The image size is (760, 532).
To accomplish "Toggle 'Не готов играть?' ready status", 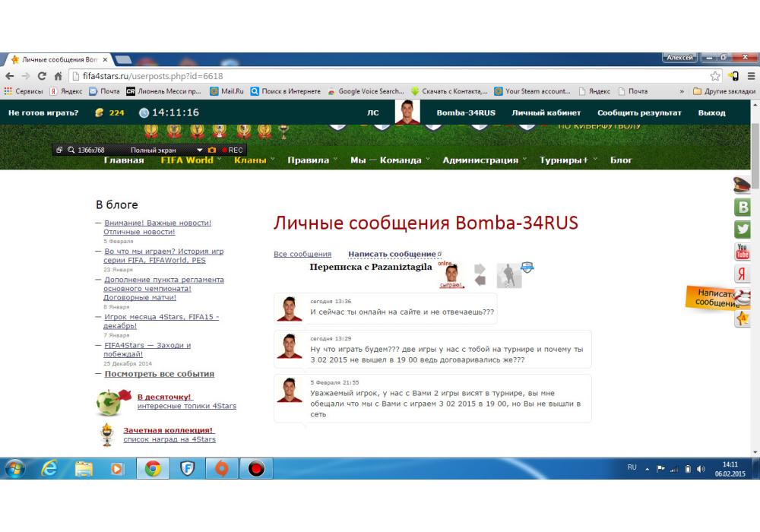I will tap(43, 112).
